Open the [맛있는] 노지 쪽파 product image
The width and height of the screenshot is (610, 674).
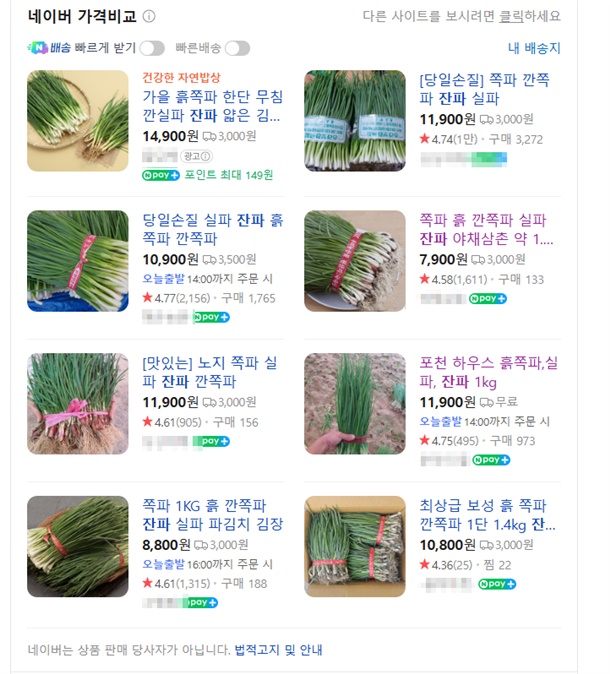[x=78, y=403]
